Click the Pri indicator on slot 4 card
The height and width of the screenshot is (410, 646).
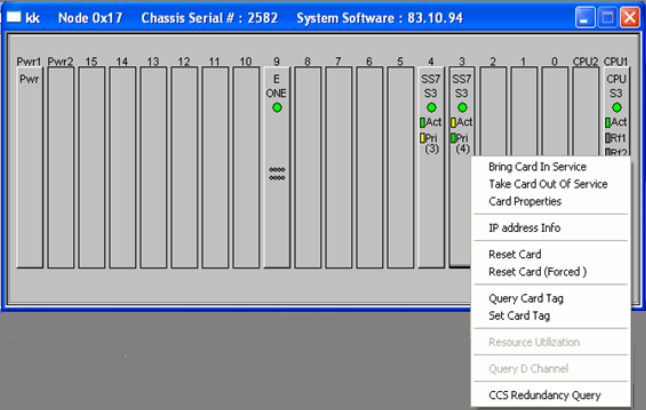click(431, 137)
